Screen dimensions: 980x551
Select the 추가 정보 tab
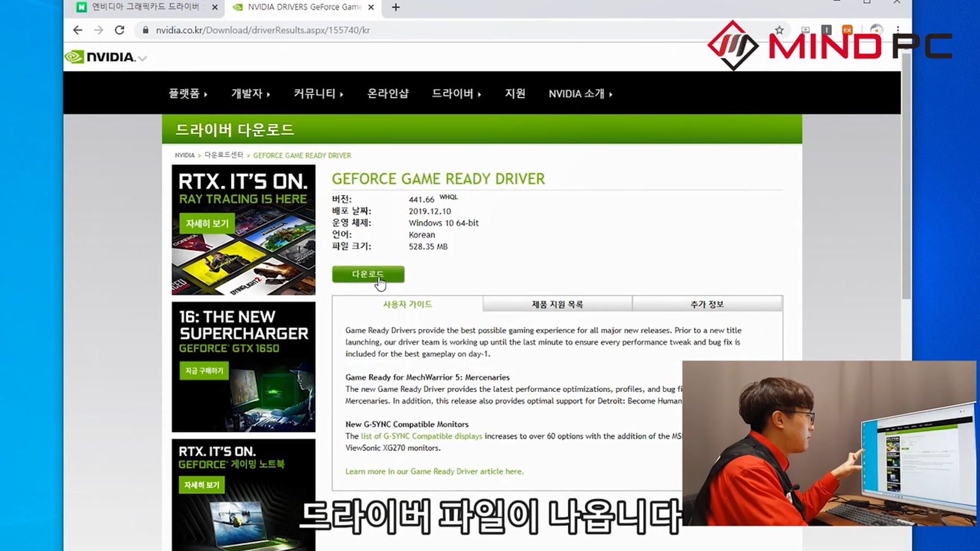[707, 304]
